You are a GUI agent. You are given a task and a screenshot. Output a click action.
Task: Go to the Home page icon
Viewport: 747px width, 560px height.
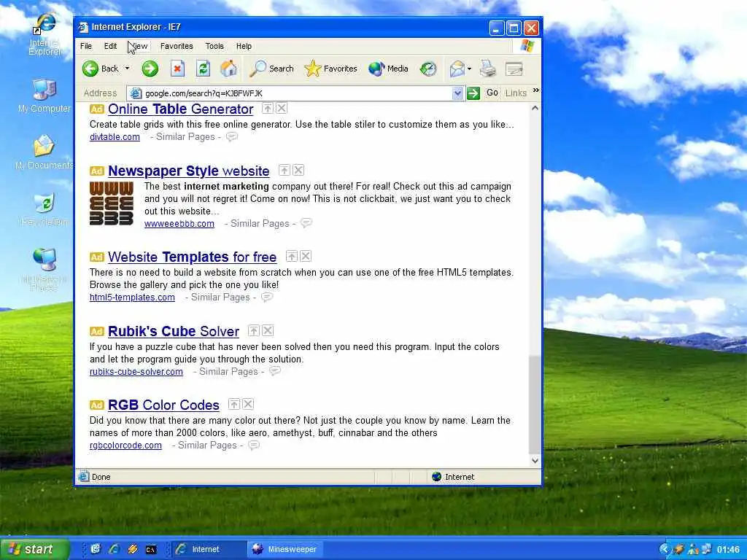[x=228, y=69]
